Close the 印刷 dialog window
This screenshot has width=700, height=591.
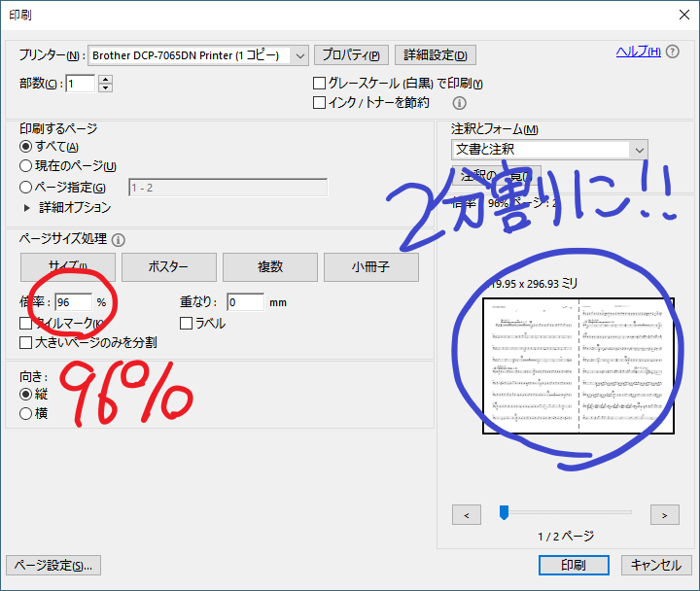(x=683, y=15)
